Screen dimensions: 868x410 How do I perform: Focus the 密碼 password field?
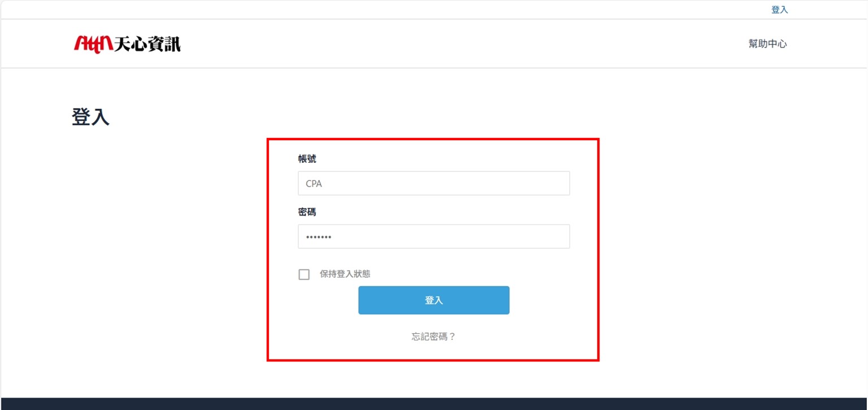coord(433,236)
